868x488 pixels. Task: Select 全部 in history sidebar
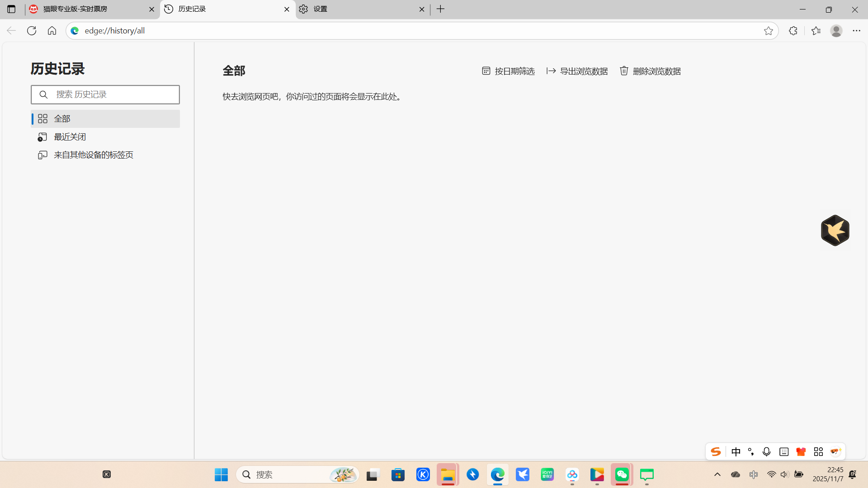coord(105,119)
